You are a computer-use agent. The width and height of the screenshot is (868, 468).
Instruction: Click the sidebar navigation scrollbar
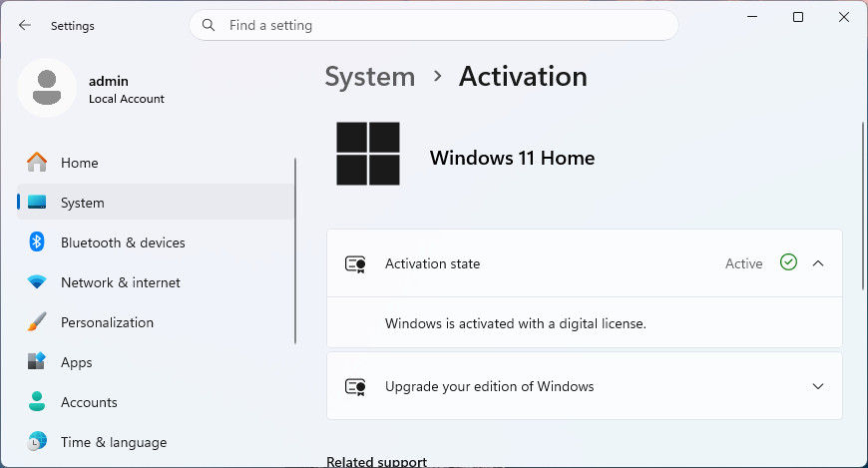click(295, 250)
